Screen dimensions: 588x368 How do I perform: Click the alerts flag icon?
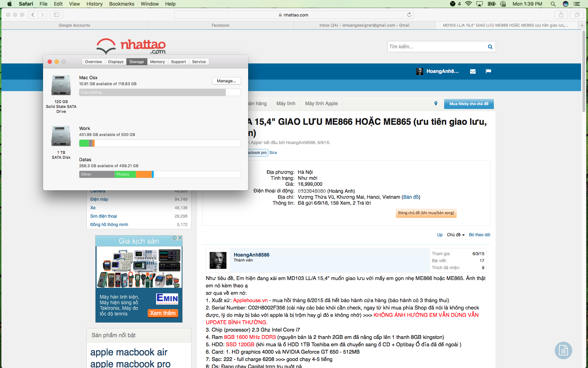488,71
